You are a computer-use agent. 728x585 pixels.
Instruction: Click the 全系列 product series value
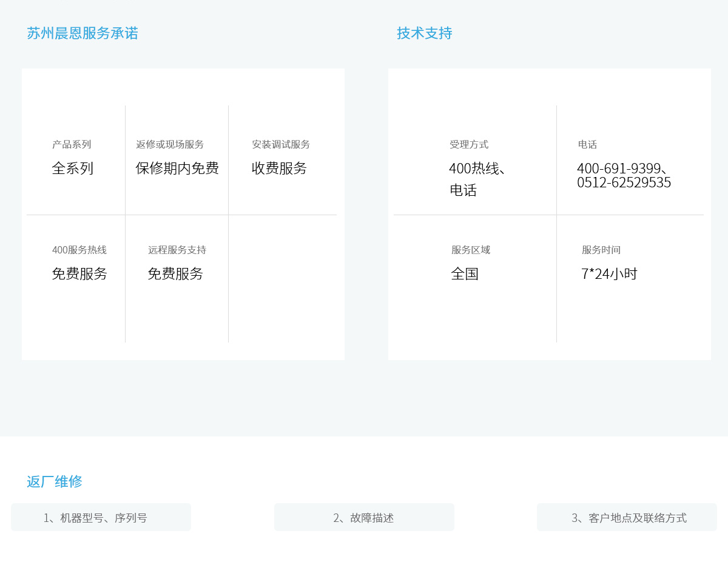tap(73, 169)
